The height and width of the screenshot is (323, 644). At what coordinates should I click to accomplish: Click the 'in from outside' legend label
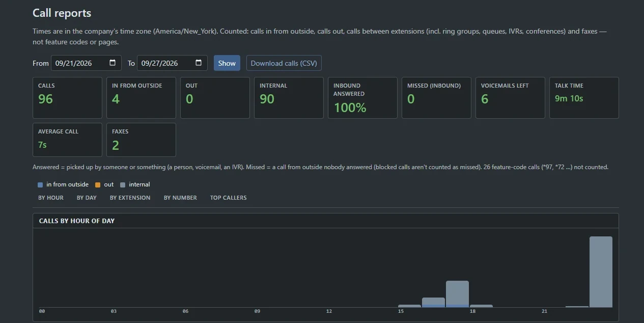(67, 184)
